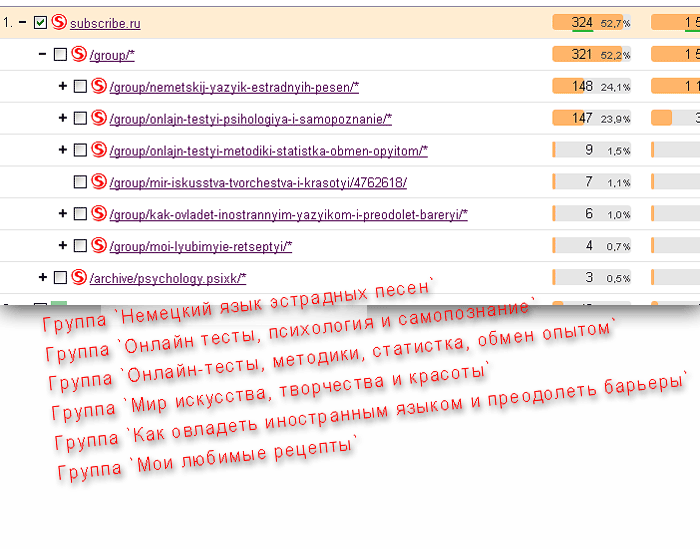The image size is (700, 549).
Task: Click S icon beside moi-lyubimyie-retseptyi row
Action: [99, 245]
